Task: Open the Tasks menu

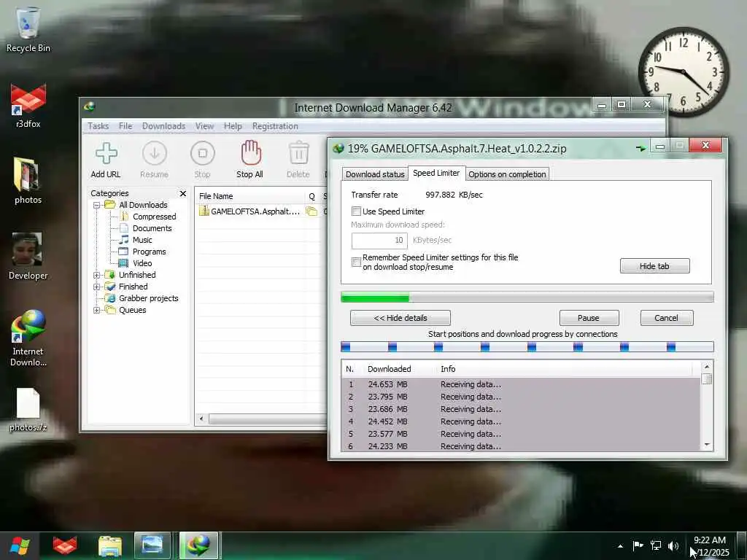Action: 98,126
